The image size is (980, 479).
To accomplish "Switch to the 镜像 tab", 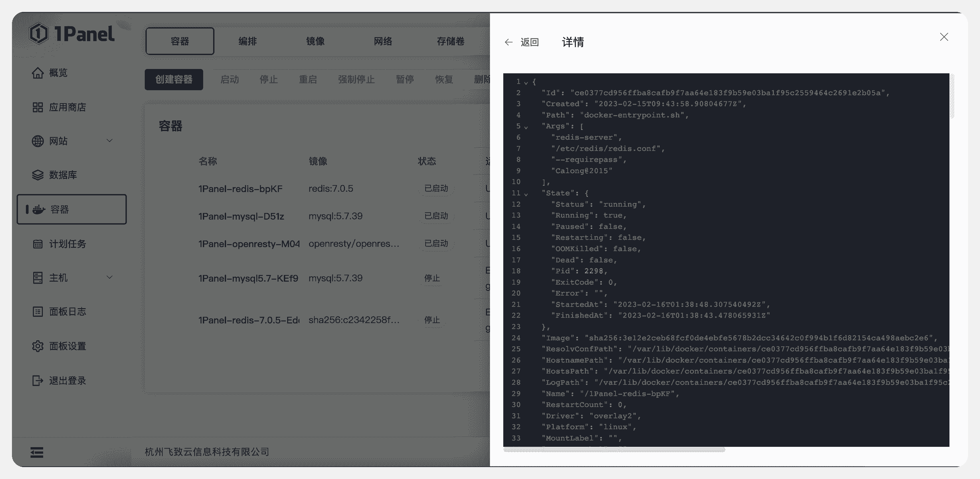I will (x=315, y=41).
